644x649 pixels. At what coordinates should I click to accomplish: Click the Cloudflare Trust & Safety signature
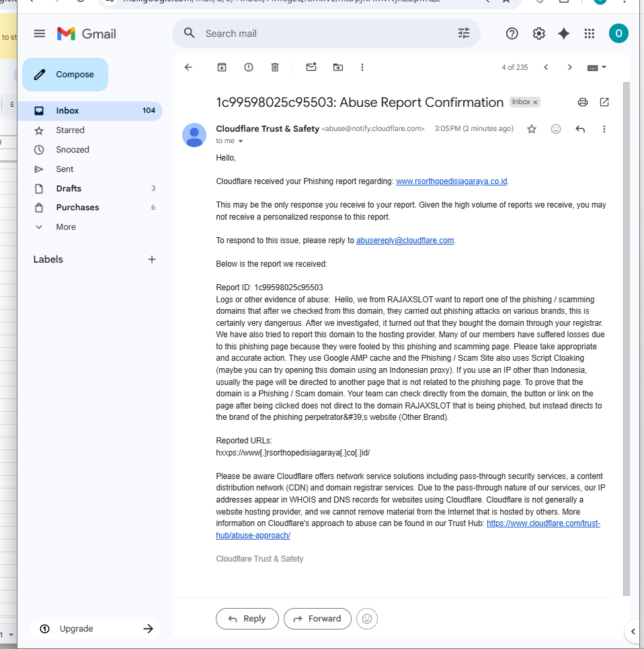tap(259, 559)
